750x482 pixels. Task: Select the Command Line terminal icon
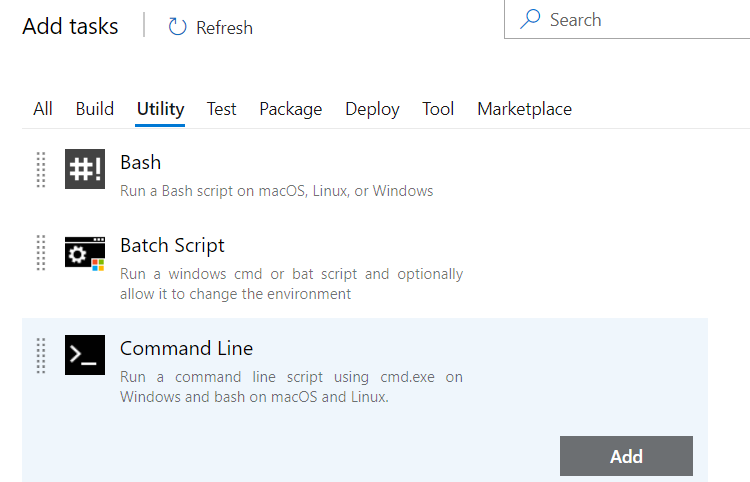coord(85,355)
